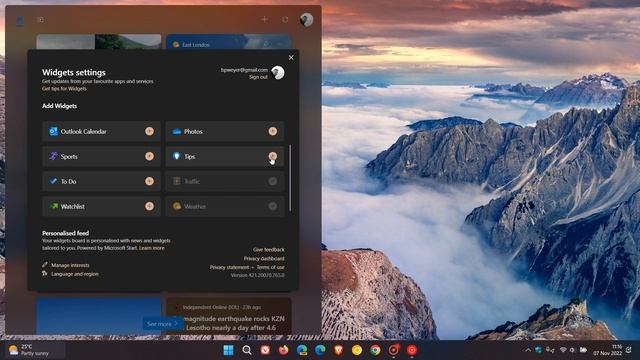The height and width of the screenshot is (360, 640).
Task: Click the plus button in Sports row
Action: coord(149,156)
